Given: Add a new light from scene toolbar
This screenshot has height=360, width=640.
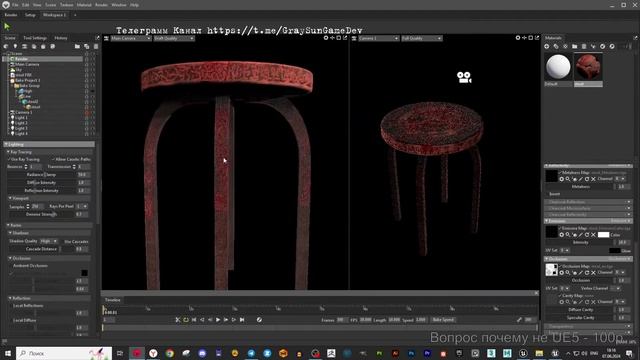Looking at the screenshot, I should point(15,47).
